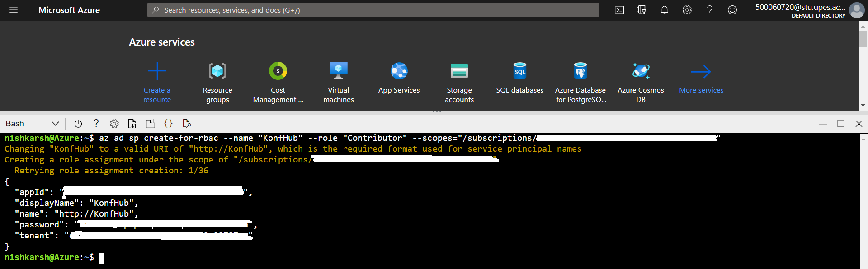Click the "name": "http://KonfHub" line
Viewport: 868px width, 269px height.
pyautogui.click(x=76, y=214)
